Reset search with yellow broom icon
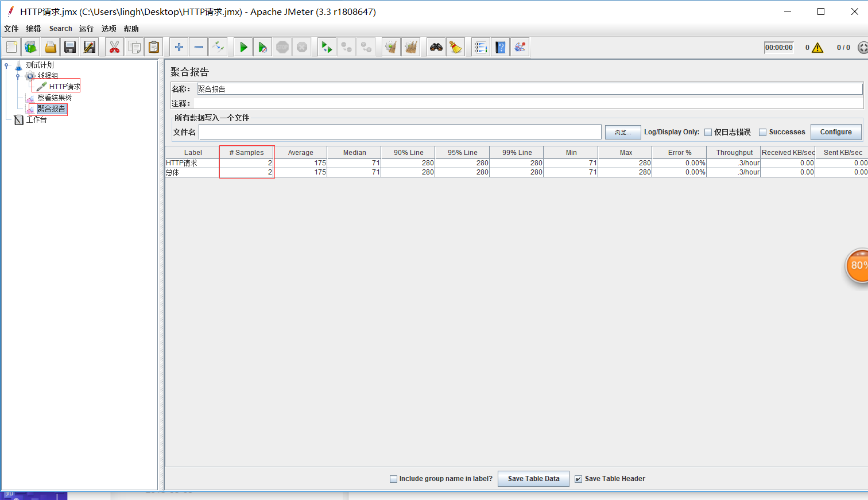This screenshot has width=868, height=500. tap(456, 47)
